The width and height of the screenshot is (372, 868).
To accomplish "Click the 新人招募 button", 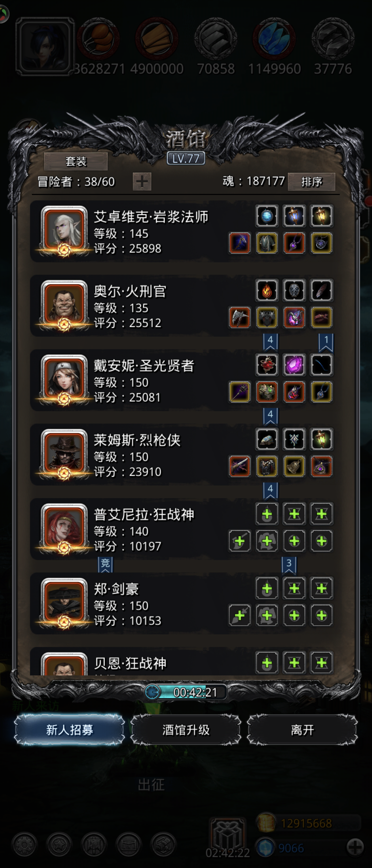I will (x=69, y=730).
